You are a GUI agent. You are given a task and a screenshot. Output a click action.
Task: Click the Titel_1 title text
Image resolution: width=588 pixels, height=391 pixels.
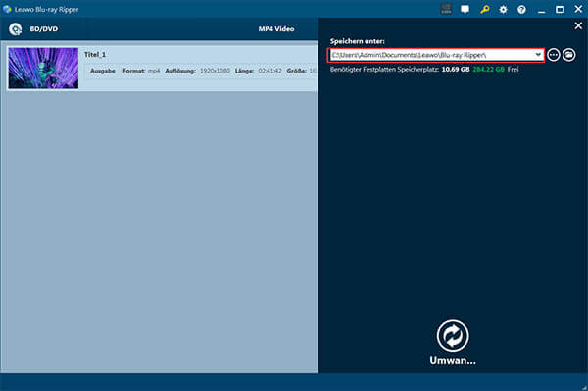[x=95, y=54]
